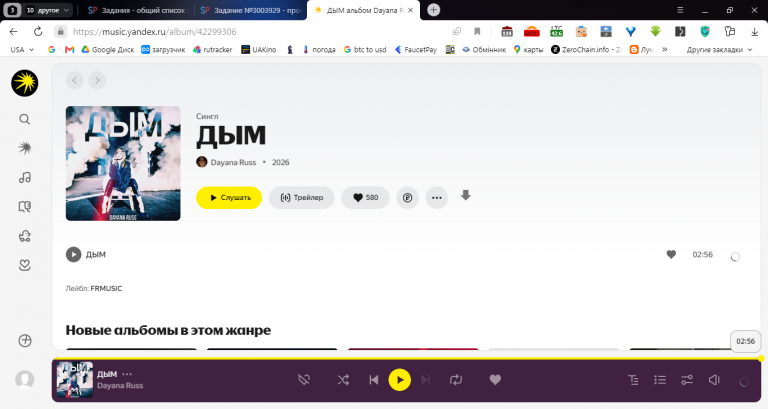The width and height of the screenshot is (768, 409).
Task: Click the LTC price extension icon
Action: (x=556, y=31)
